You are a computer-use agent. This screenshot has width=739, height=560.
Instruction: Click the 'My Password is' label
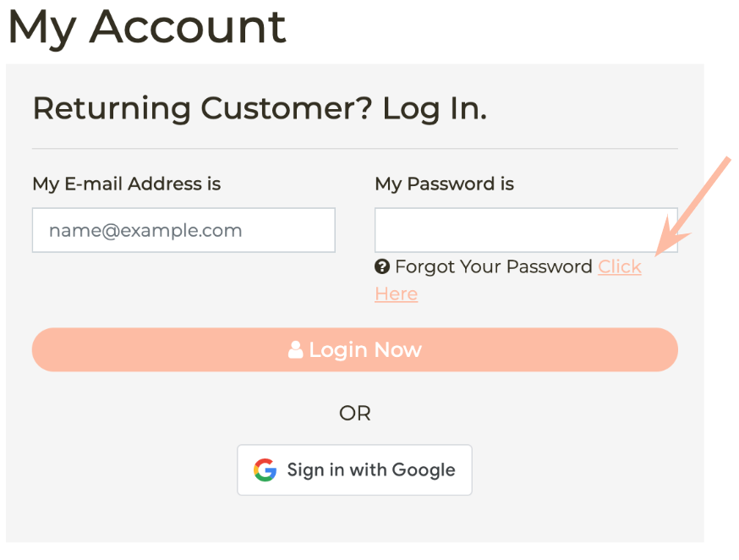(x=445, y=184)
